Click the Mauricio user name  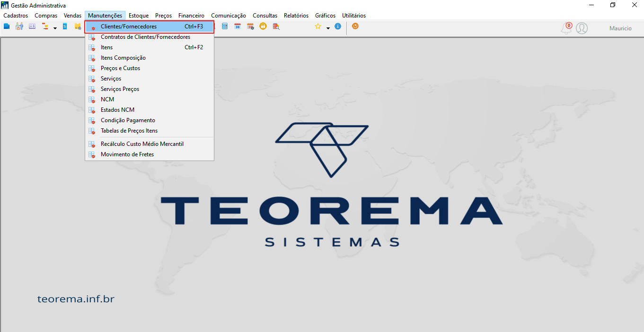(x=620, y=28)
